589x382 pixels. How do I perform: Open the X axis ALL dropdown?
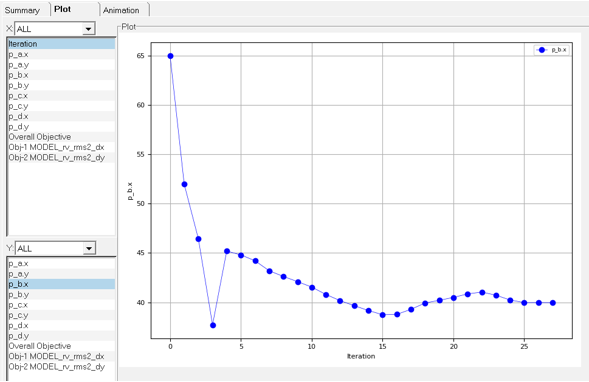(55, 29)
